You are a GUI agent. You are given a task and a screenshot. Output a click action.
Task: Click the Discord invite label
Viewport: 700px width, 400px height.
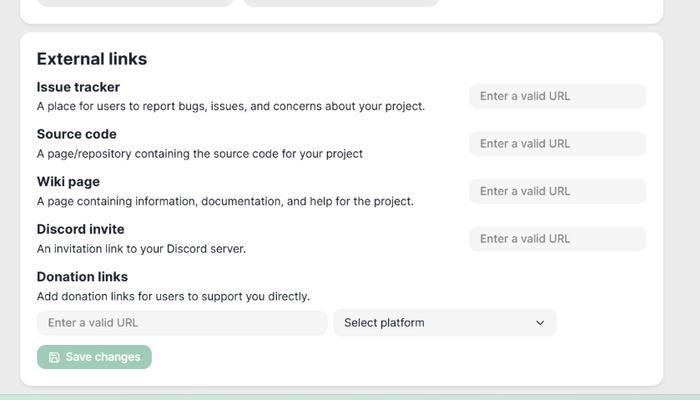(81, 229)
